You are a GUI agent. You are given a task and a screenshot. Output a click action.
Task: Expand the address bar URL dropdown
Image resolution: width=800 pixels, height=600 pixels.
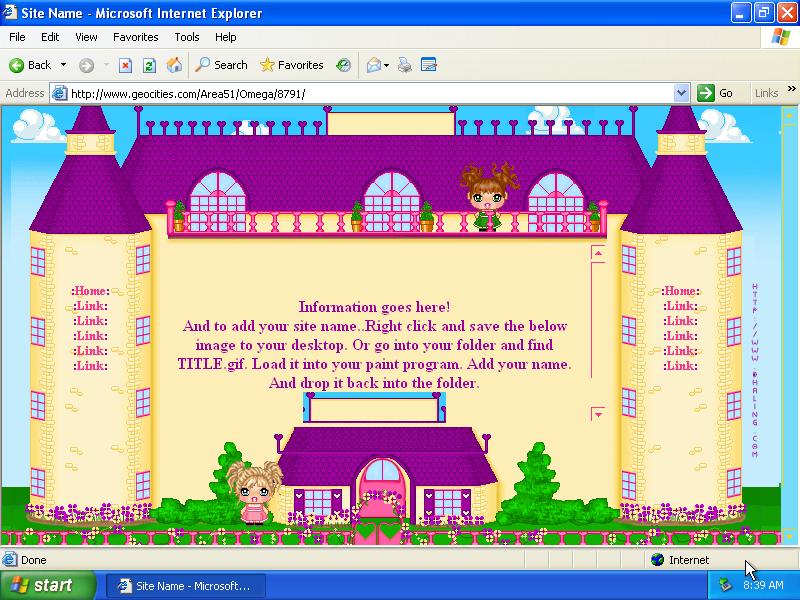pos(682,93)
